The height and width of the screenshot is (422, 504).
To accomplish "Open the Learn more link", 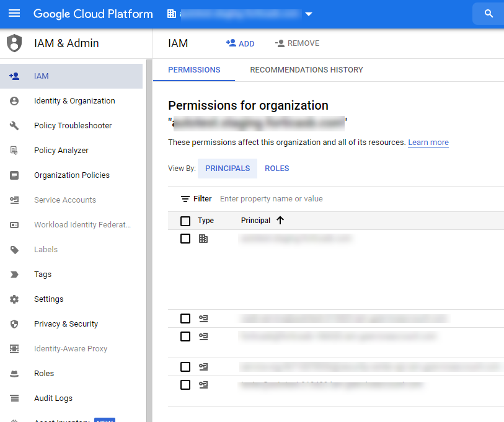I will pos(428,143).
